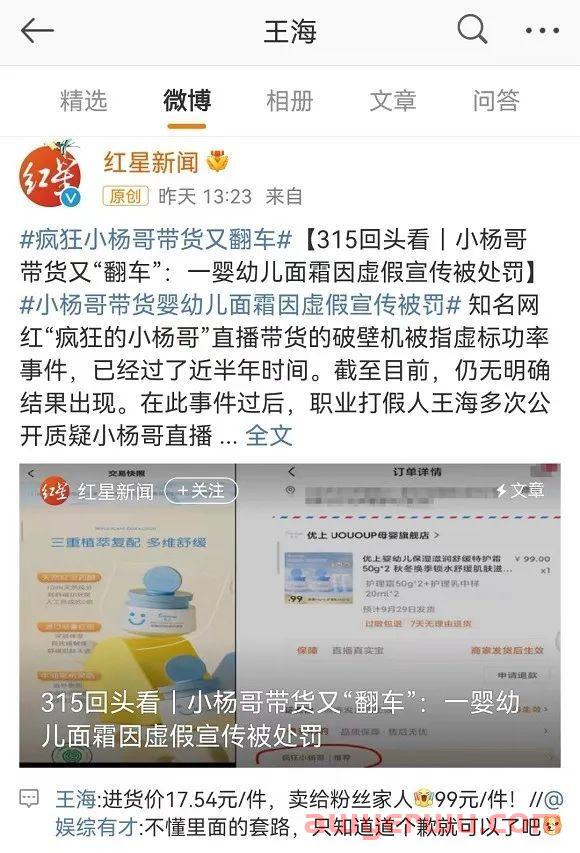Tap the small 红星 logo on thumbnail

(55, 491)
